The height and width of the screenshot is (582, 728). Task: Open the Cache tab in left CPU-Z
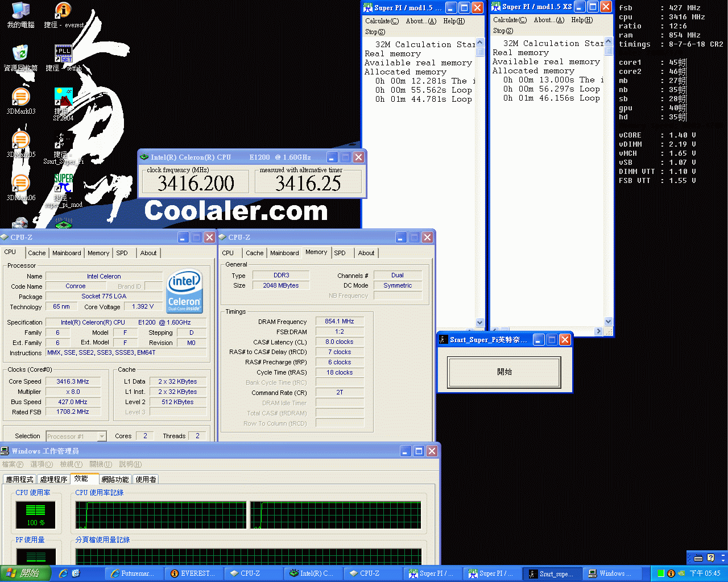point(37,253)
